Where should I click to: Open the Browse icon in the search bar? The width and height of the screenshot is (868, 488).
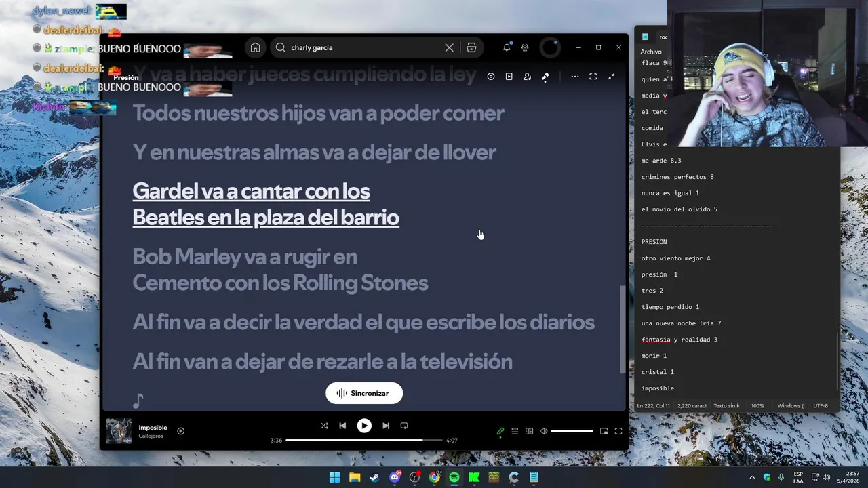[471, 47]
